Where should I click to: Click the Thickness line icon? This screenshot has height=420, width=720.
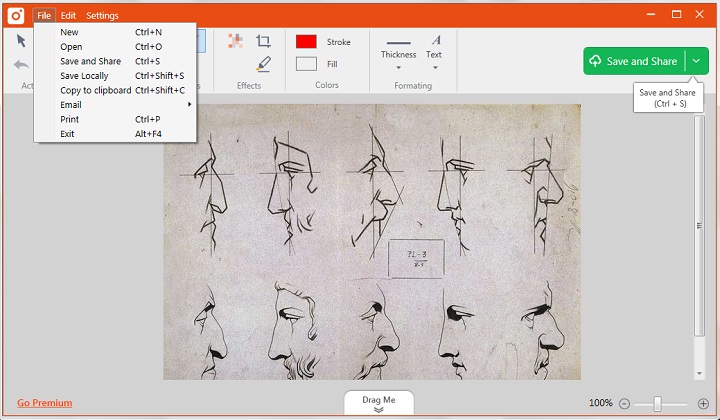click(x=399, y=43)
